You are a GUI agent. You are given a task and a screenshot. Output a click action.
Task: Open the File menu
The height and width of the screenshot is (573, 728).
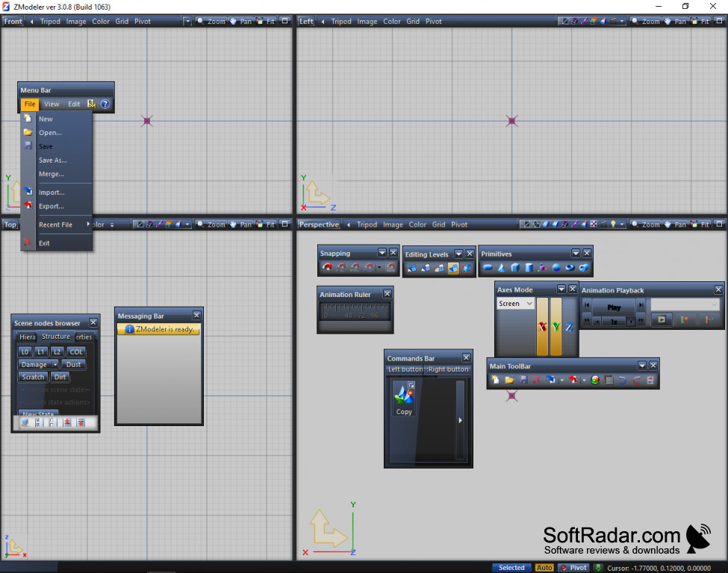coord(30,104)
